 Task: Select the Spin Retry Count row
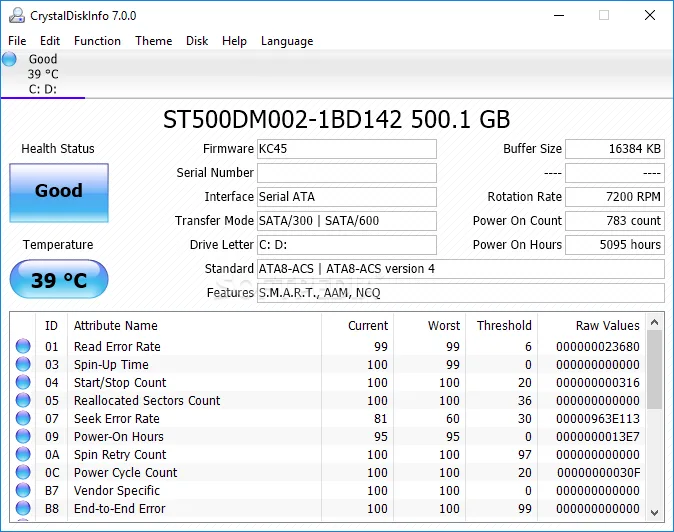[x=328, y=455]
